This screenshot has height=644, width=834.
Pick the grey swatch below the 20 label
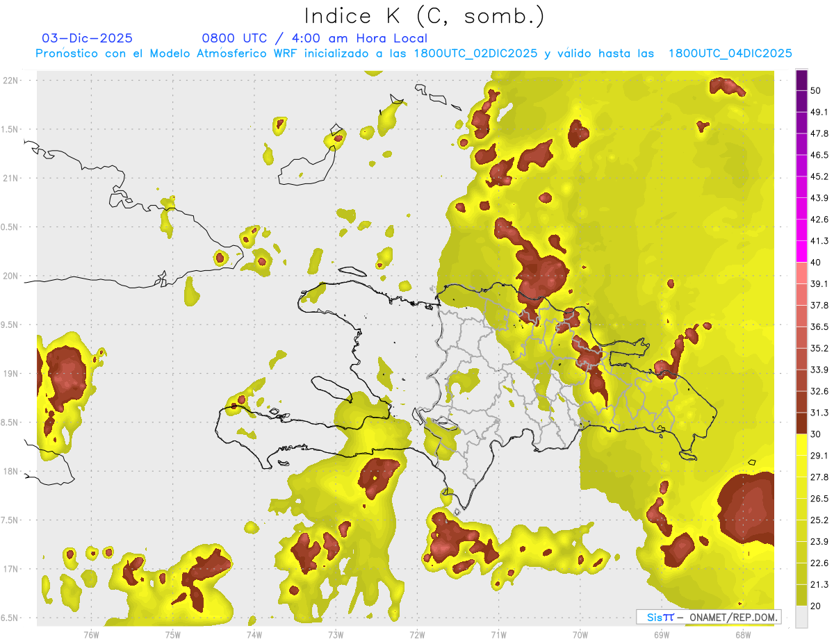point(802,617)
